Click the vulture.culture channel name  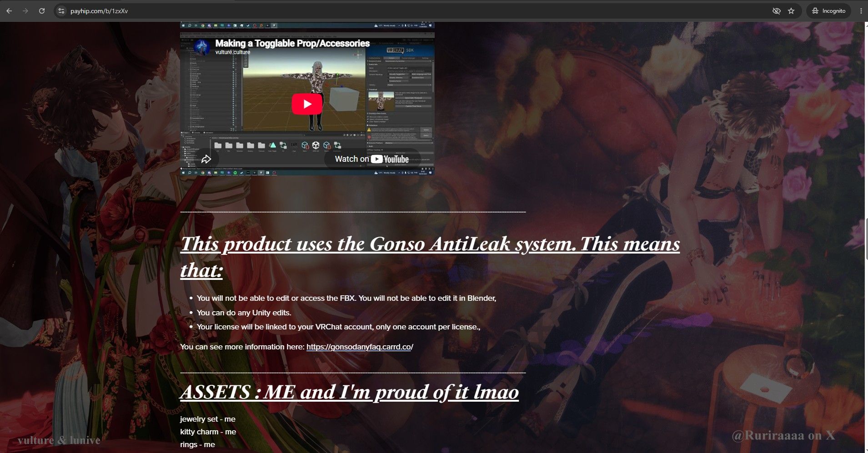click(233, 52)
